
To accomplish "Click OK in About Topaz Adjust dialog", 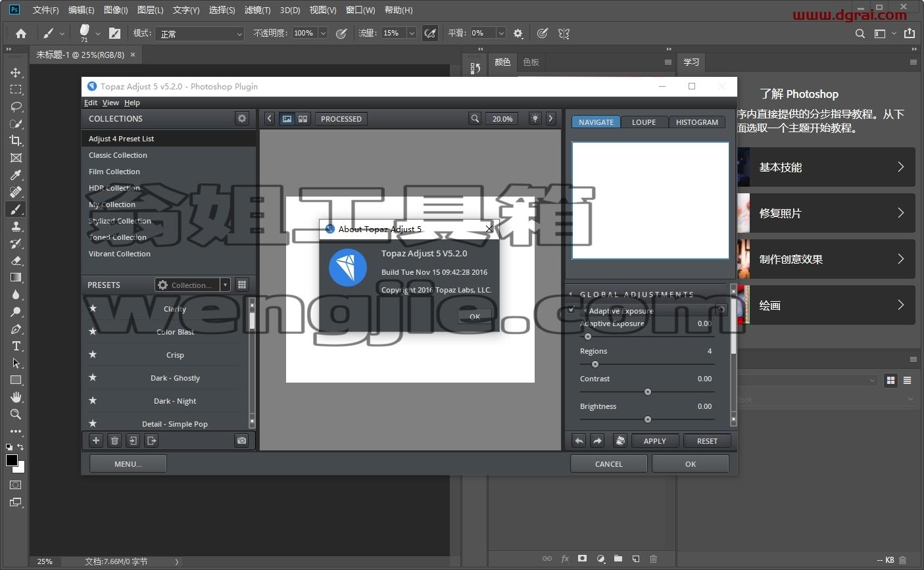I will pyautogui.click(x=475, y=316).
